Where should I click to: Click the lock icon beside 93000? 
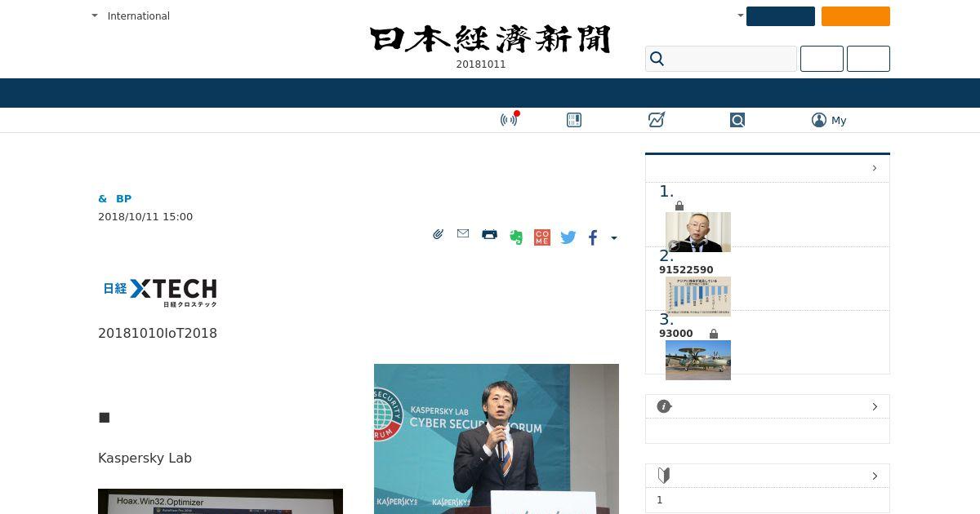pyautogui.click(x=714, y=334)
